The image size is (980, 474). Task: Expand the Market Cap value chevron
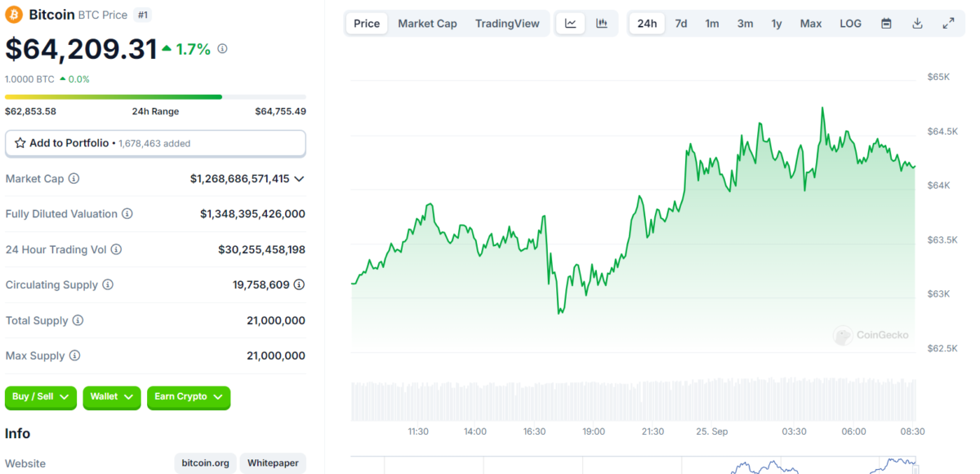point(299,179)
